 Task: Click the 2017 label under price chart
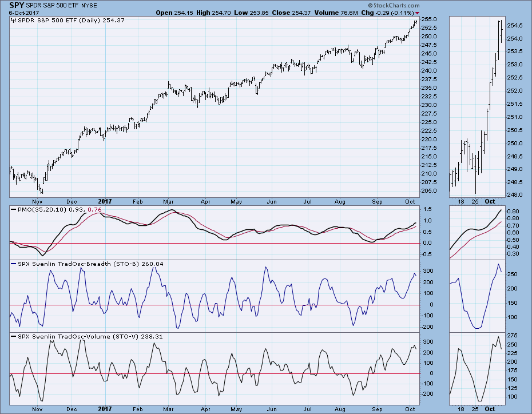click(x=105, y=201)
